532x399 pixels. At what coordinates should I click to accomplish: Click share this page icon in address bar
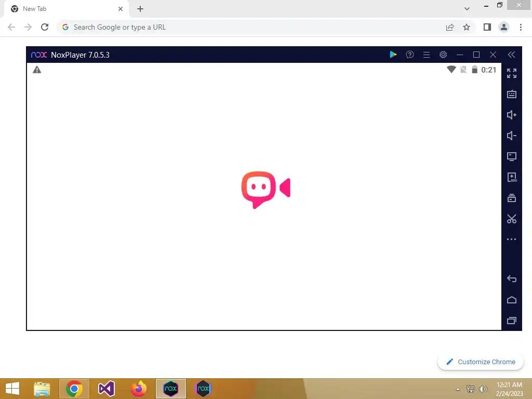[450, 27]
